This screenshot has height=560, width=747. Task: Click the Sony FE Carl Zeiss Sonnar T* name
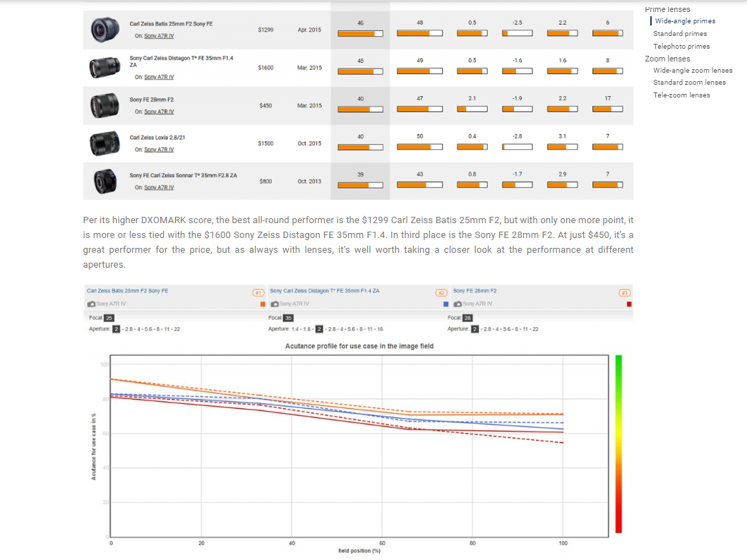point(183,175)
